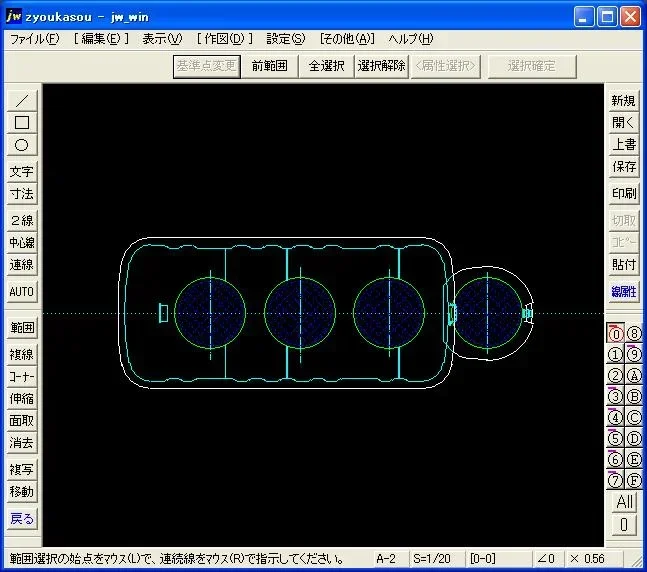This screenshot has width=647, height=572.
Task: Select the 複写 copy tool
Action: 22,470
